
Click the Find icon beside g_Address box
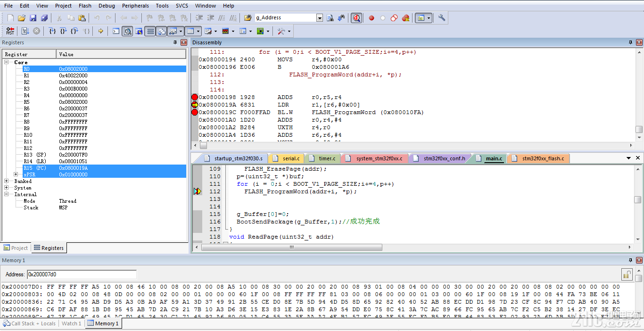pos(330,18)
